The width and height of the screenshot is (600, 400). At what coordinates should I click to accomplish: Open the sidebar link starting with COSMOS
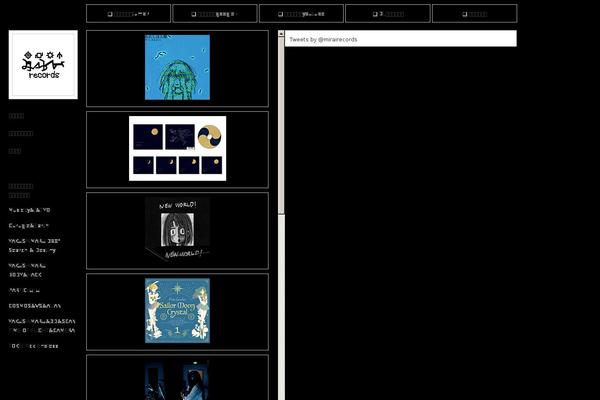click(x=34, y=306)
